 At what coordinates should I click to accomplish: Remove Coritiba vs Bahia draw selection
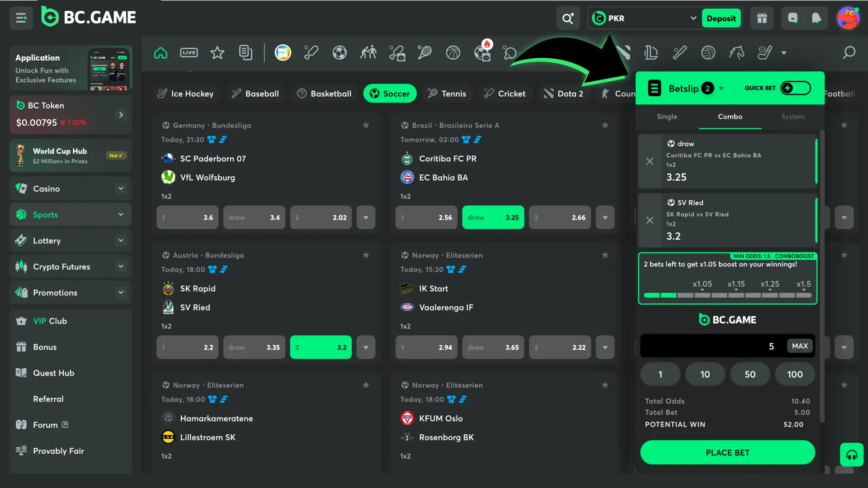coord(650,161)
